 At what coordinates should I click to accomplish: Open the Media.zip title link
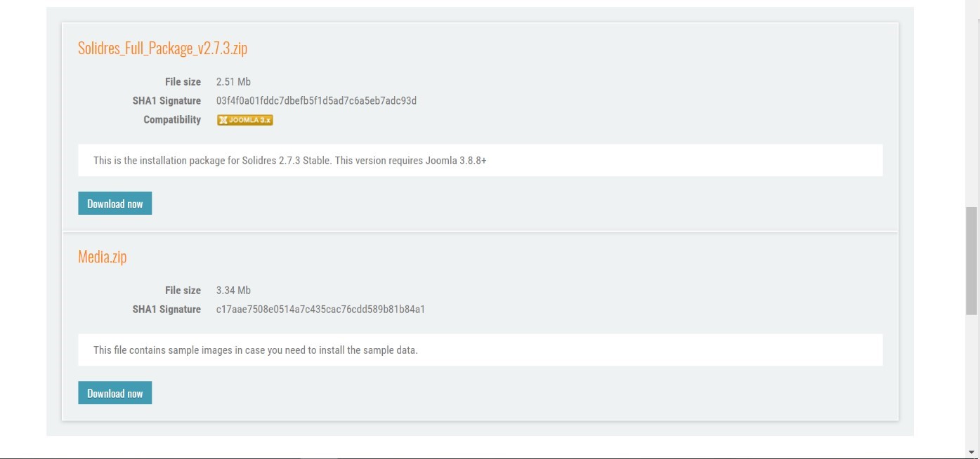pos(102,257)
